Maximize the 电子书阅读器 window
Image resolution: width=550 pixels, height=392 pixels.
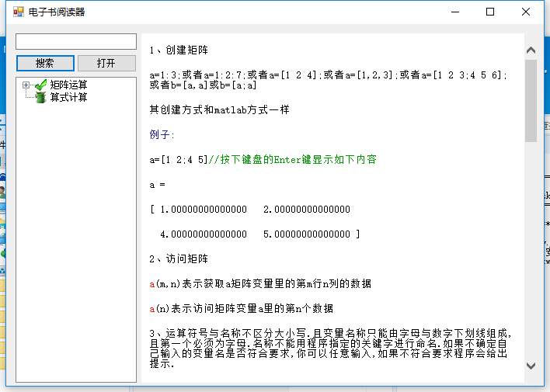[490, 12]
